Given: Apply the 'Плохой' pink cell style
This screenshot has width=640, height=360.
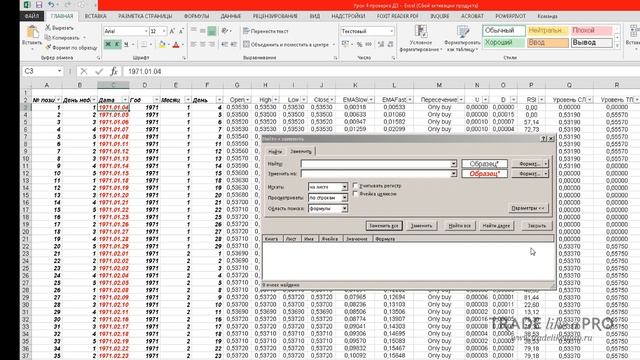Looking at the screenshot, I should pyautogui.click(x=591, y=31).
